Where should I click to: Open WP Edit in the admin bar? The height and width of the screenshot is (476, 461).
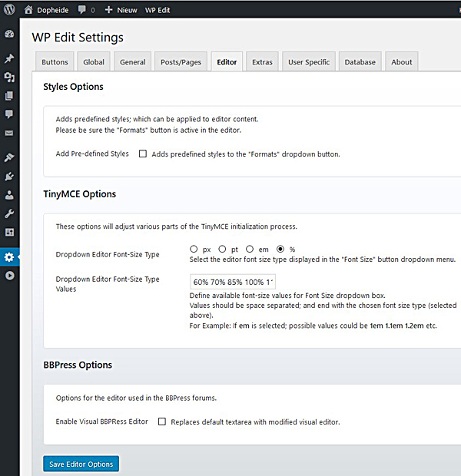(x=158, y=10)
